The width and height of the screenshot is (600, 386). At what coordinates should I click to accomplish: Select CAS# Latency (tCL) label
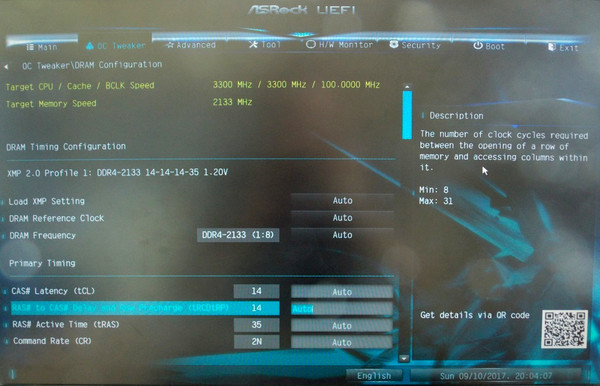click(x=53, y=291)
